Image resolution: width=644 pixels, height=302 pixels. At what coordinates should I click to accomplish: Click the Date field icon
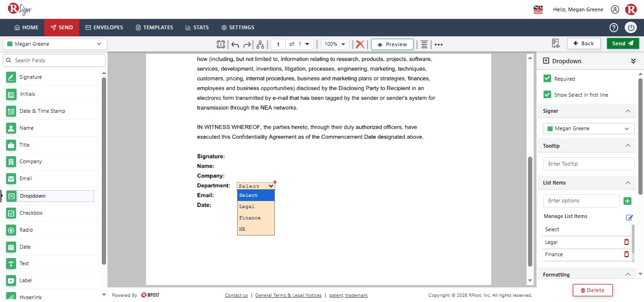pyautogui.click(x=11, y=247)
